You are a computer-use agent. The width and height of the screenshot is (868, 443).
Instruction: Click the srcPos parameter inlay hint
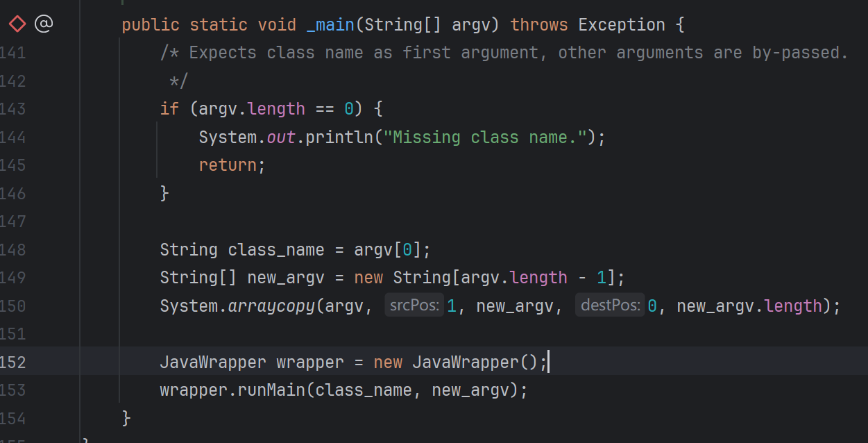coord(414,306)
